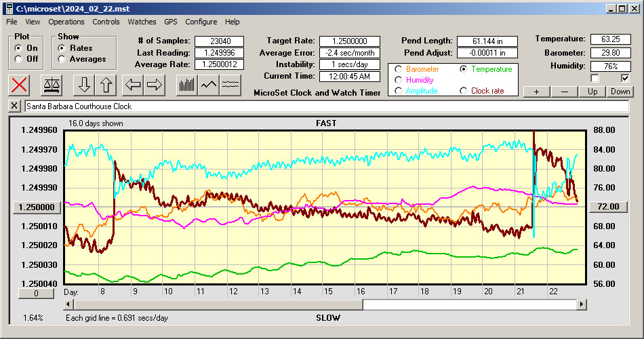Click the red X delete icon
Screen dimensions: 644x339
point(19,85)
